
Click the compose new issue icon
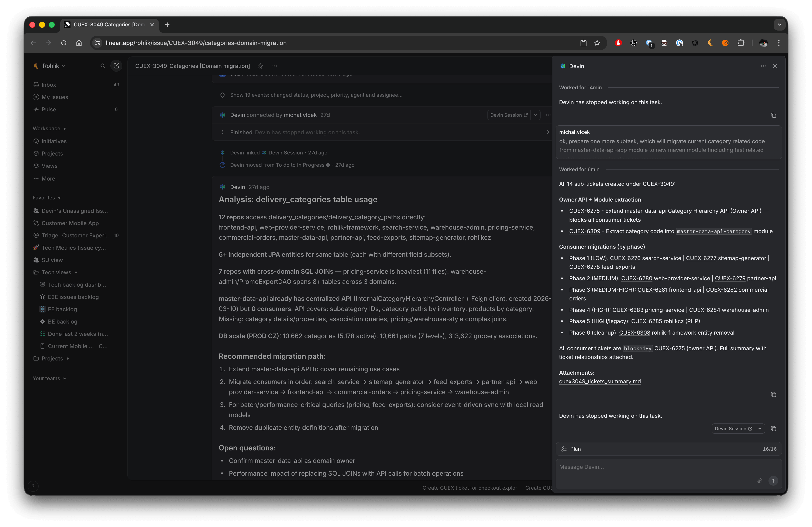click(116, 66)
